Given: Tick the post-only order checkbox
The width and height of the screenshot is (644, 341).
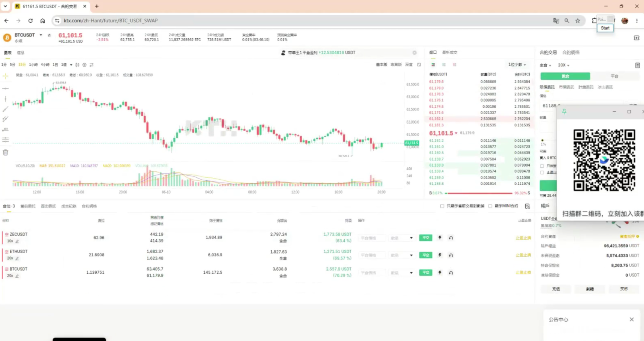Looking at the screenshot, I should 542,166.
